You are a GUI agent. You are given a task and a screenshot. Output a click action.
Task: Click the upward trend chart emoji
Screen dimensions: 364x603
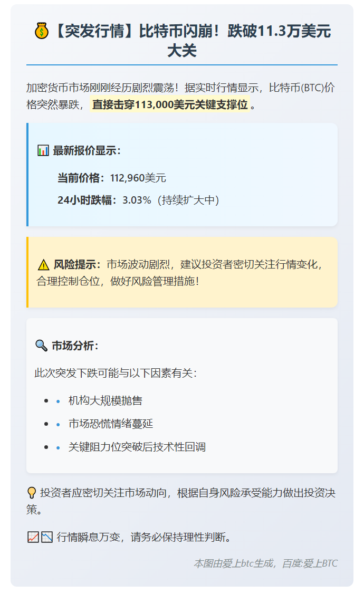pyautogui.click(x=33, y=538)
